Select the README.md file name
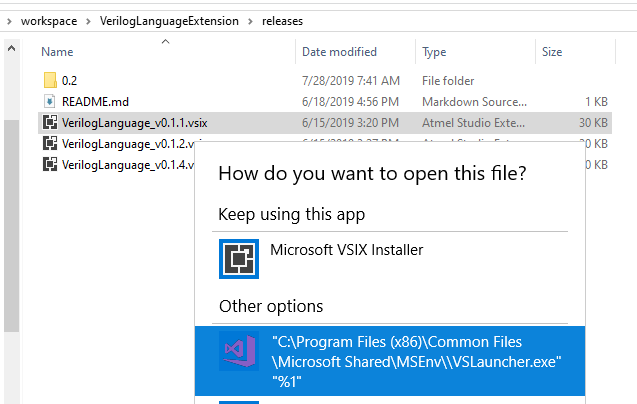Image resolution: width=637 pixels, height=404 pixels. 95,102
